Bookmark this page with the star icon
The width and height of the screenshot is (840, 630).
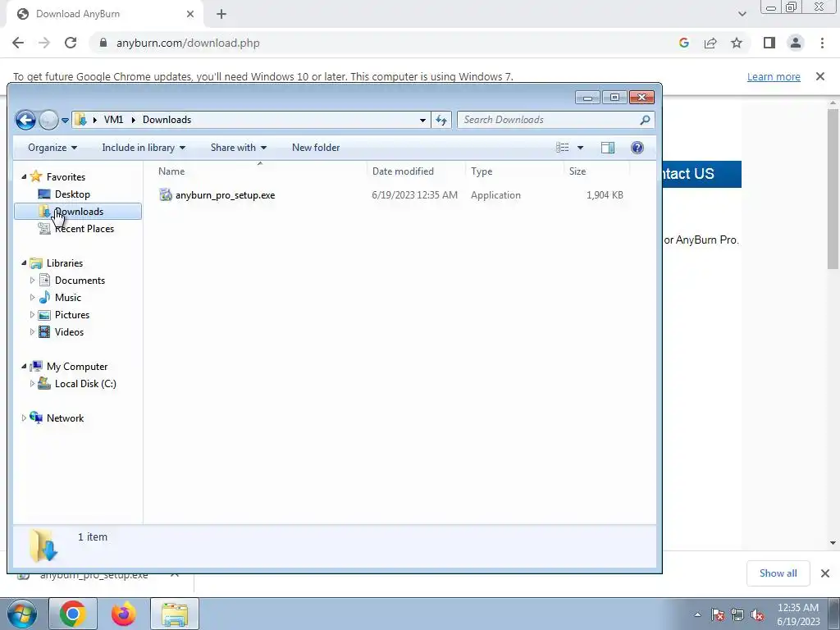point(737,43)
